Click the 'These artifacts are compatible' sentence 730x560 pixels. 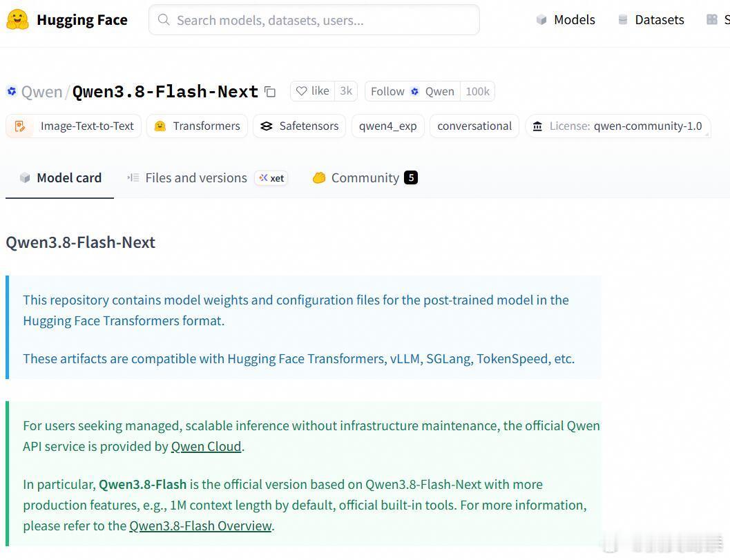[299, 359]
